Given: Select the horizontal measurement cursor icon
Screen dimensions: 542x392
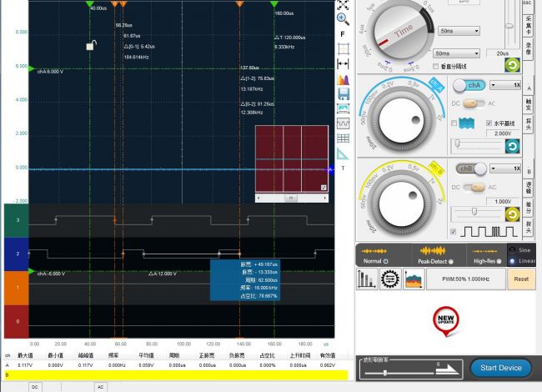Looking at the screenshot, I should [343, 63].
